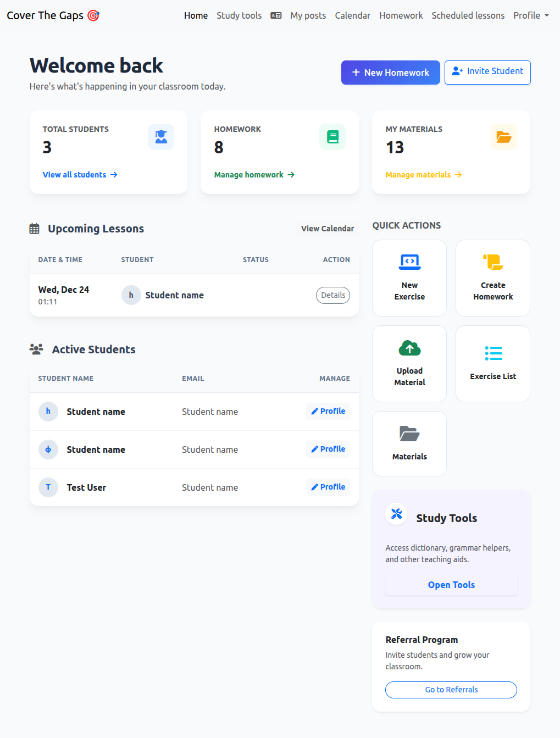Switch to the My posts page

308,15
